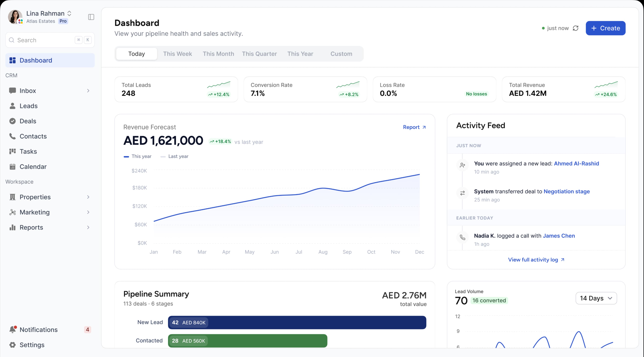Click the AED 2.76M total value
The image size is (644, 357).
404,295
